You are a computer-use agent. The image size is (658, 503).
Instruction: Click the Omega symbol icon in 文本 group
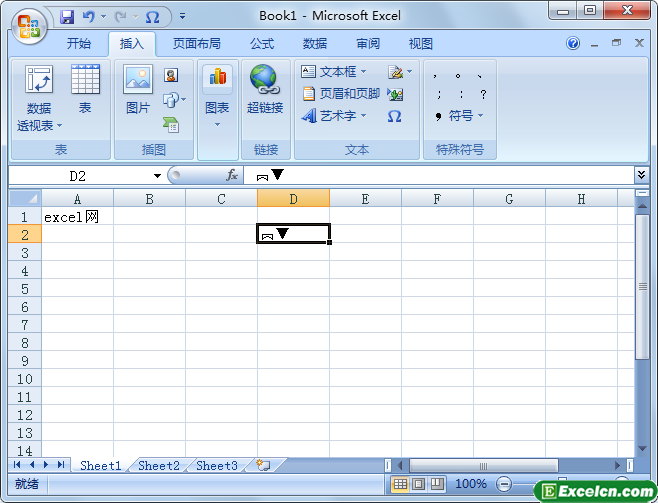[x=394, y=116]
